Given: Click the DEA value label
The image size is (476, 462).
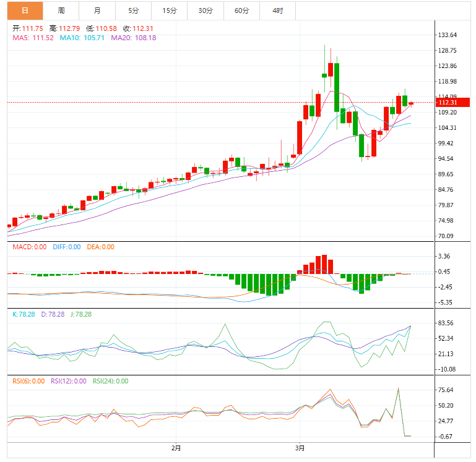Looking at the screenshot, I should (x=99, y=247).
